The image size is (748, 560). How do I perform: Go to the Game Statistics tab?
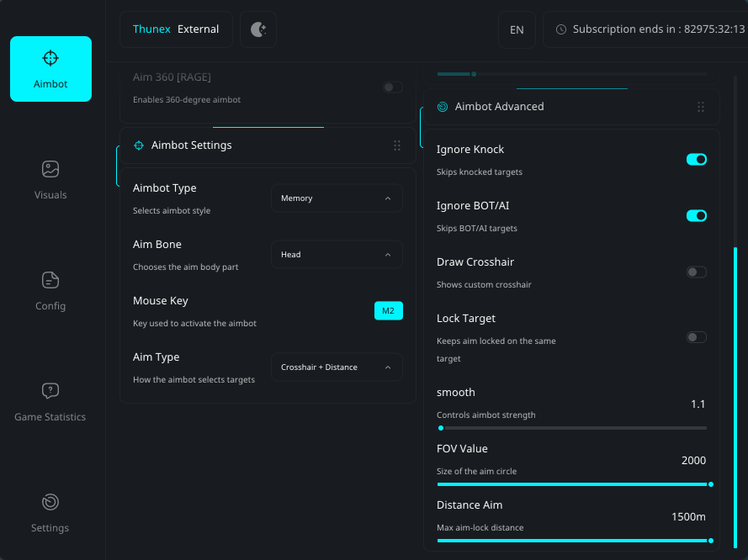point(50,402)
